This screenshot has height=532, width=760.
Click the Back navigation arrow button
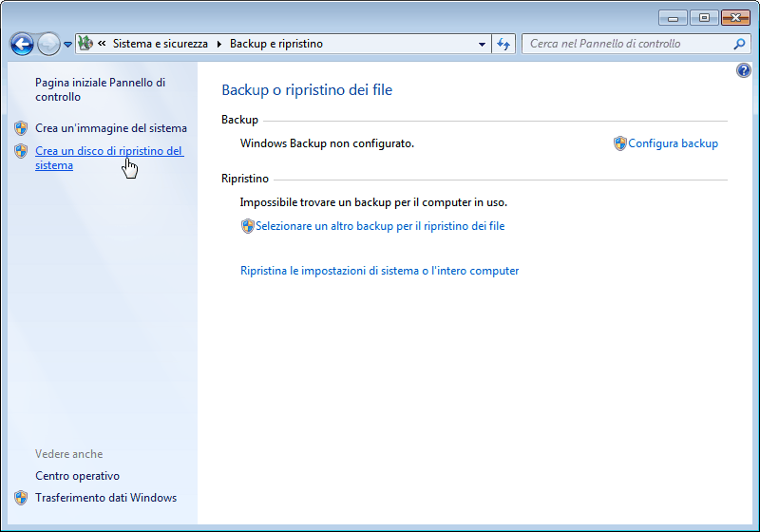(x=22, y=44)
